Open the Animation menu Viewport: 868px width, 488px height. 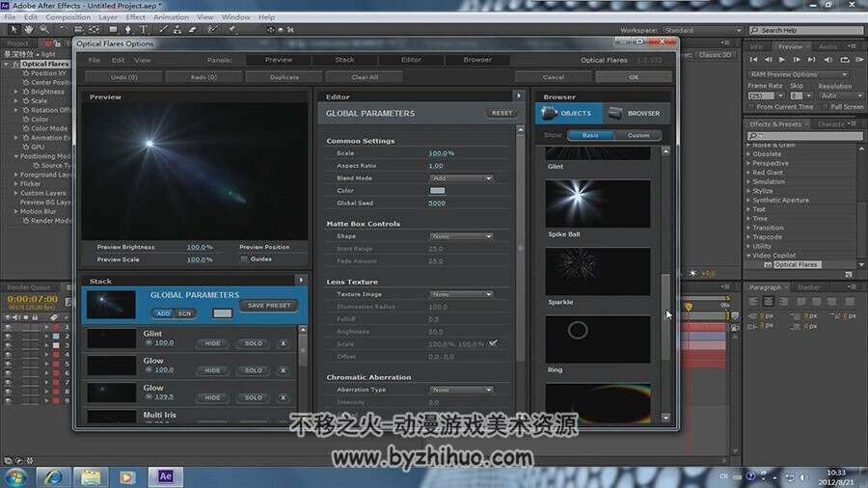click(x=171, y=17)
